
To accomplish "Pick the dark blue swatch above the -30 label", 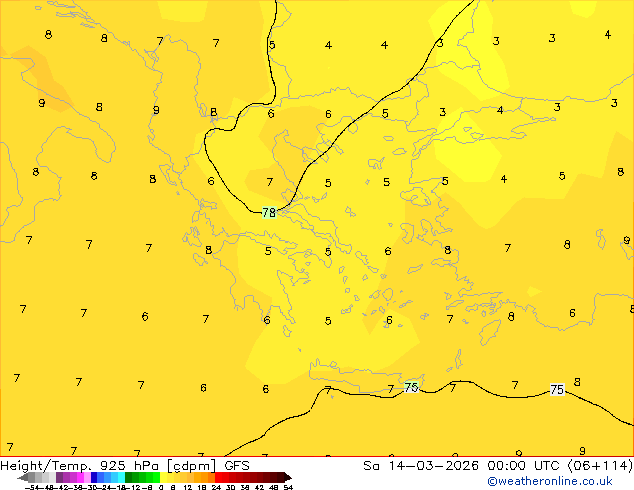I will click(94, 478).
